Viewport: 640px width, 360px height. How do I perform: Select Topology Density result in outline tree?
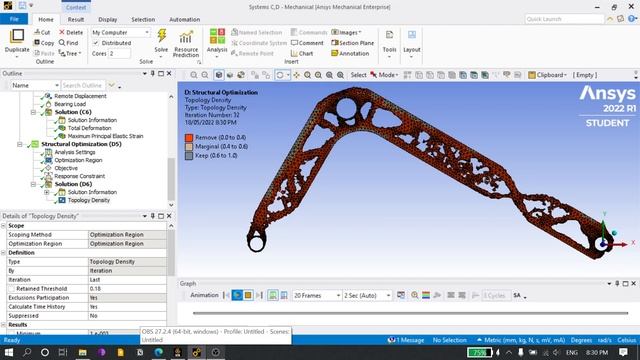(x=89, y=200)
